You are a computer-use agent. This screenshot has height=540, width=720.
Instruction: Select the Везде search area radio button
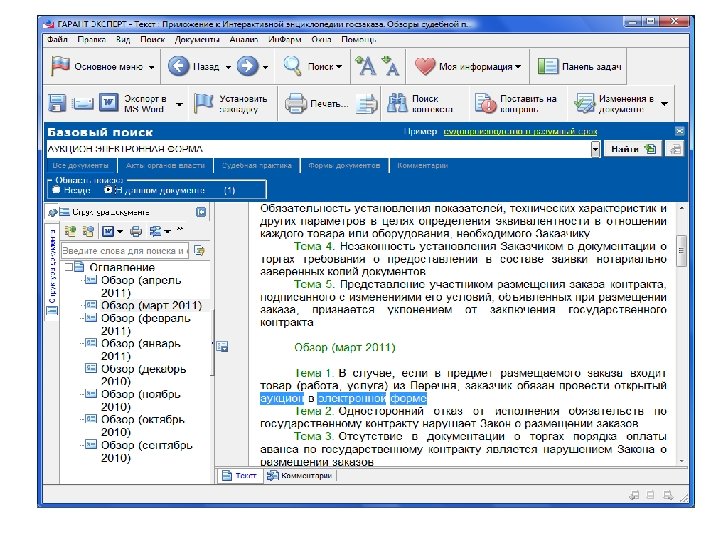(x=56, y=190)
